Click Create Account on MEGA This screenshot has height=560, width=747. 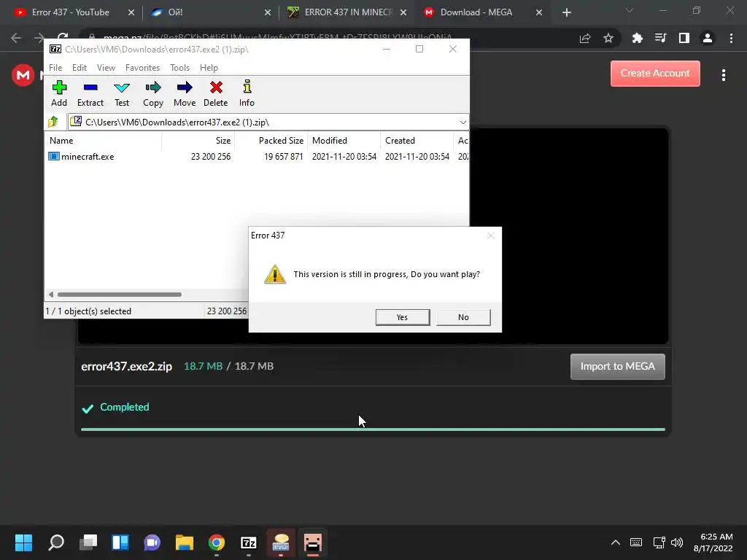pos(655,74)
